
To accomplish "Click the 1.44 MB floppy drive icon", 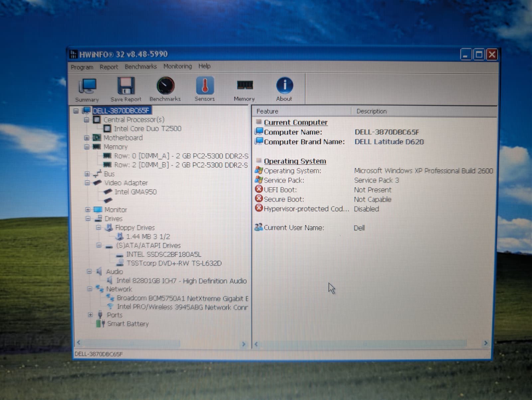I will pyautogui.click(x=119, y=237).
